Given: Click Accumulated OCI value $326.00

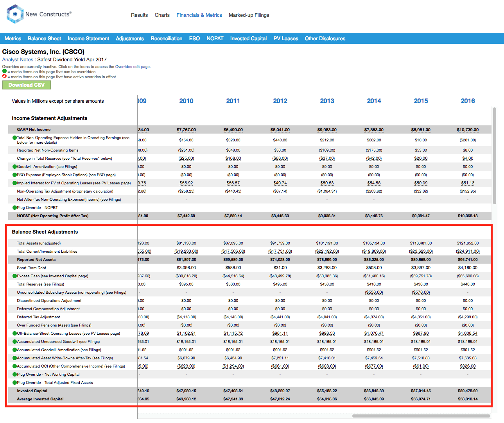Looking at the screenshot, I should click(468, 366).
